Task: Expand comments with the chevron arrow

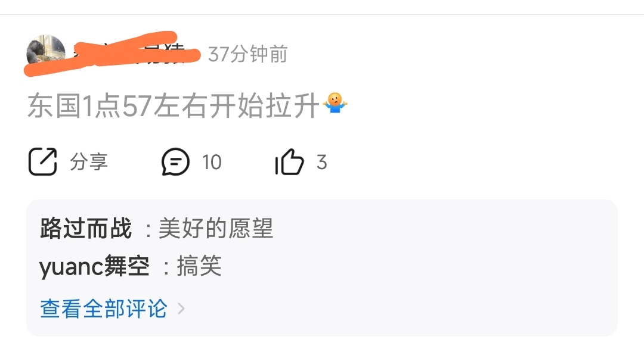Action: [x=181, y=308]
